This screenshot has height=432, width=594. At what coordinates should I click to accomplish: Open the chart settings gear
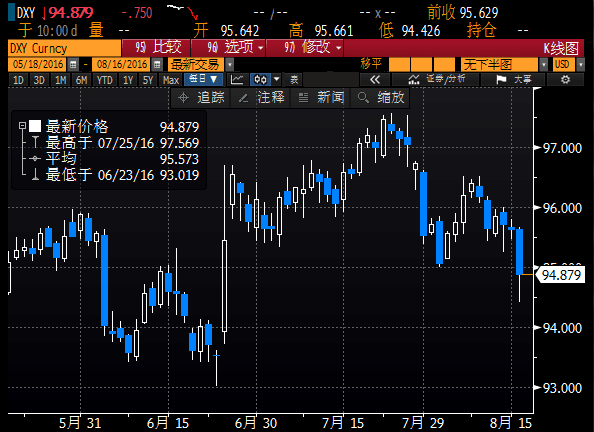[x=565, y=80]
